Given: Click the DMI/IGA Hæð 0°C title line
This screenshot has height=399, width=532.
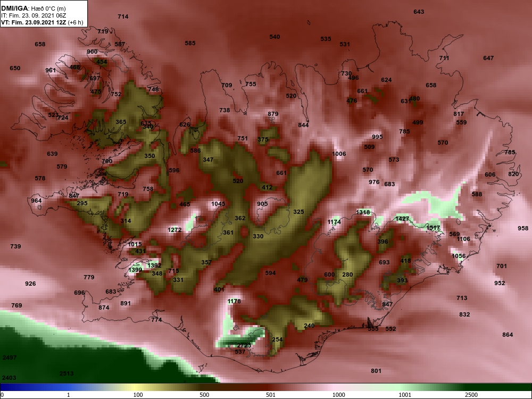Looking at the screenshot, I should [x=33, y=9].
